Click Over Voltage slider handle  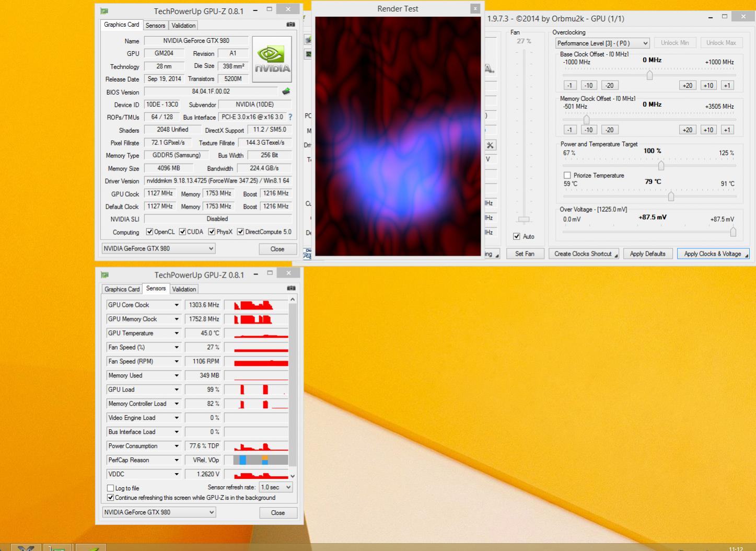pyautogui.click(x=733, y=231)
